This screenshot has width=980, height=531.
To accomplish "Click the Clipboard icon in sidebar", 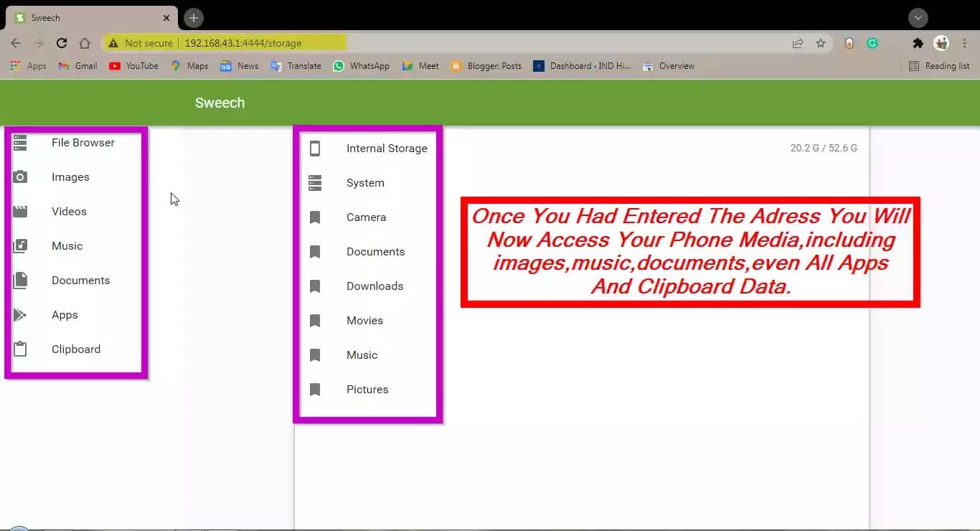I will (x=20, y=349).
